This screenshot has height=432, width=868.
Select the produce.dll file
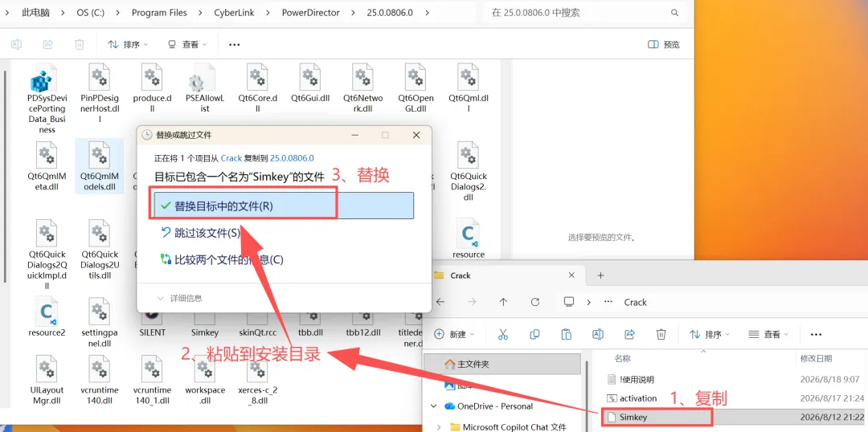[x=152, y=88]
